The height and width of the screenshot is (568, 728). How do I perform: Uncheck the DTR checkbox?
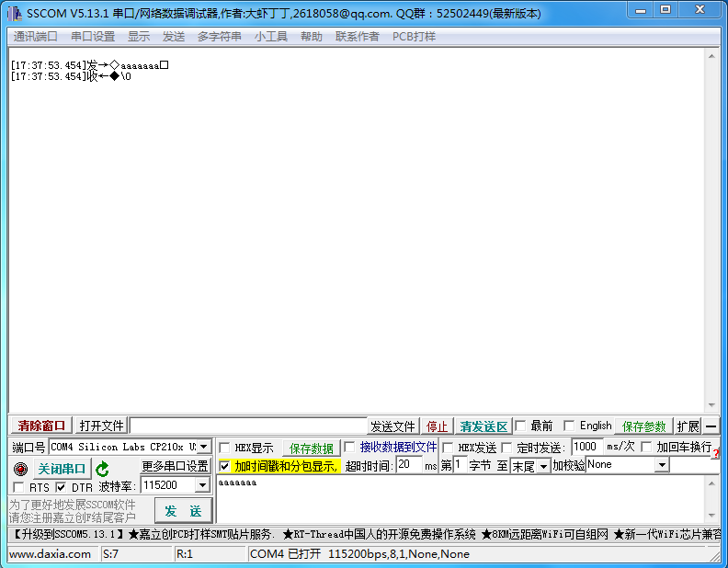coord(61,487)
